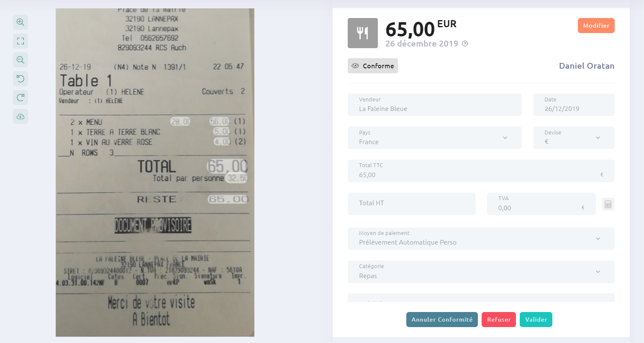Open the TVA calculator icon
644x343 pixels.
[x=608, y=204]
